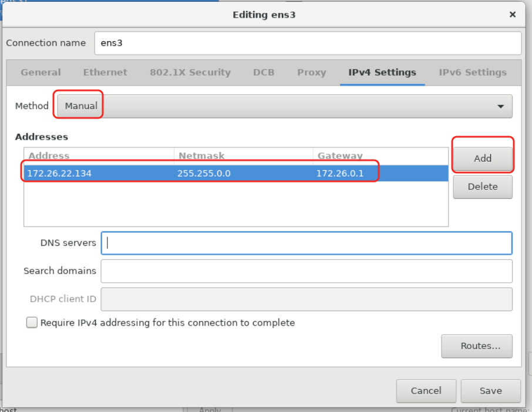The height and width of the screenshot is (412, 532).
Task: Open the Method dropdown arrow
Action: (500, 106)
